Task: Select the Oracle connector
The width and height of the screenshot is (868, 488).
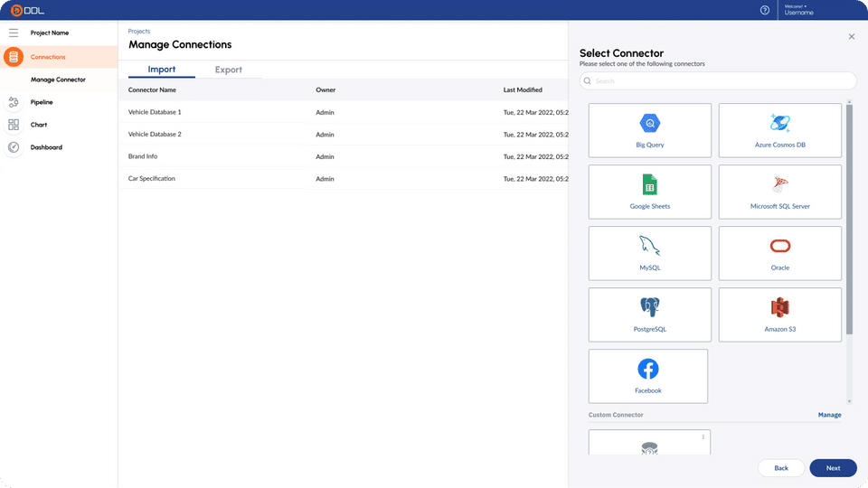Action: coord(779,253)
